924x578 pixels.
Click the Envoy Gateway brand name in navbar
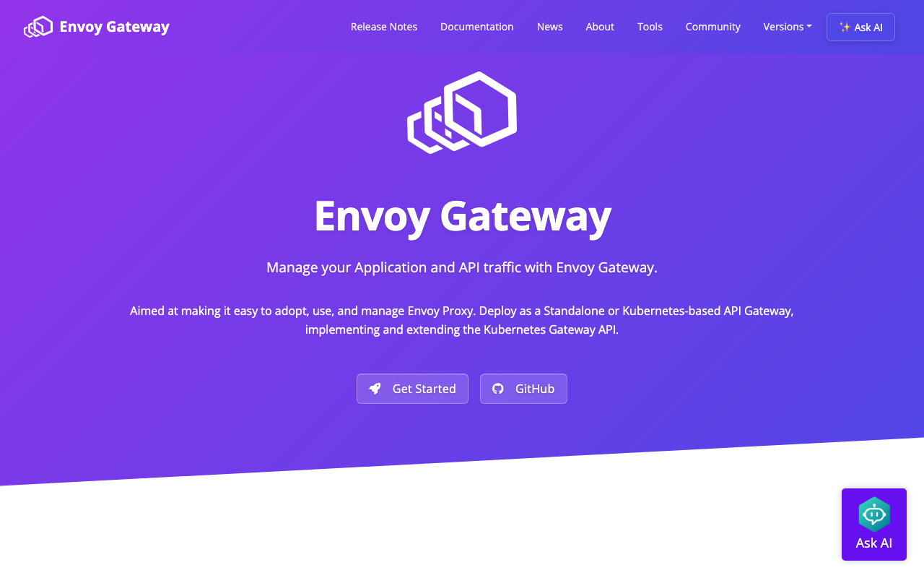114,27
